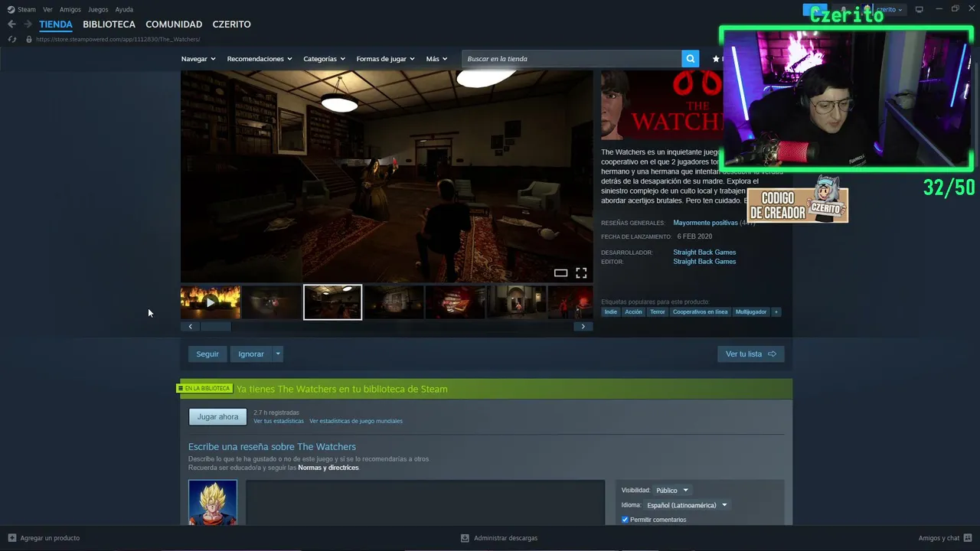Screen dimensions: 980x551
Task: Open the CZERITO profile tab
Action: click(231, 24)
